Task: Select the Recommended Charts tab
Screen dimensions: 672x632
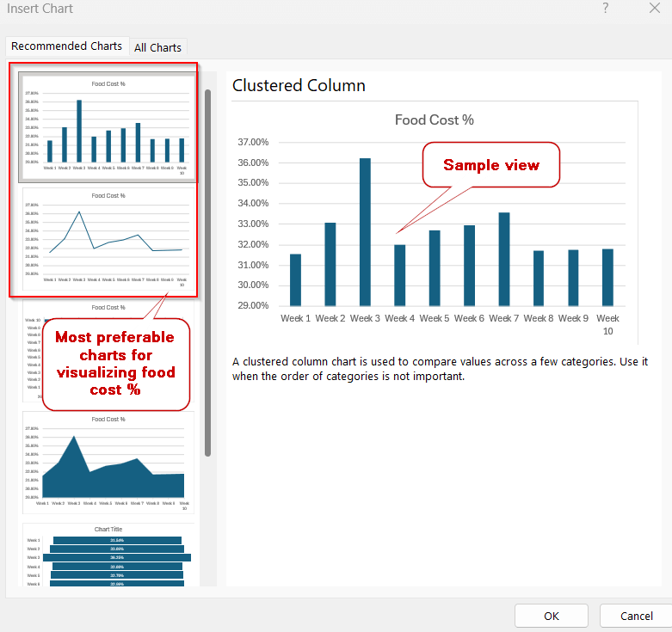Action: pyautogui.click(x=66, y=46)
